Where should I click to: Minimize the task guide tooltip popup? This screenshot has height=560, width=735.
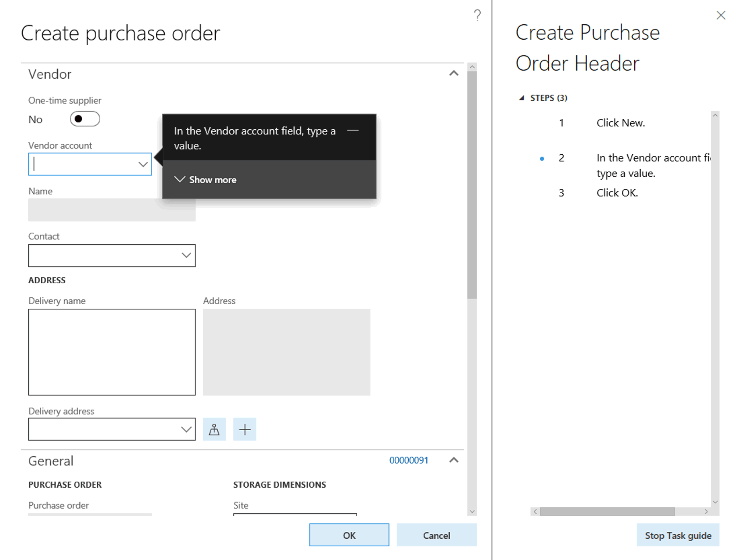[x=353, y=130]
